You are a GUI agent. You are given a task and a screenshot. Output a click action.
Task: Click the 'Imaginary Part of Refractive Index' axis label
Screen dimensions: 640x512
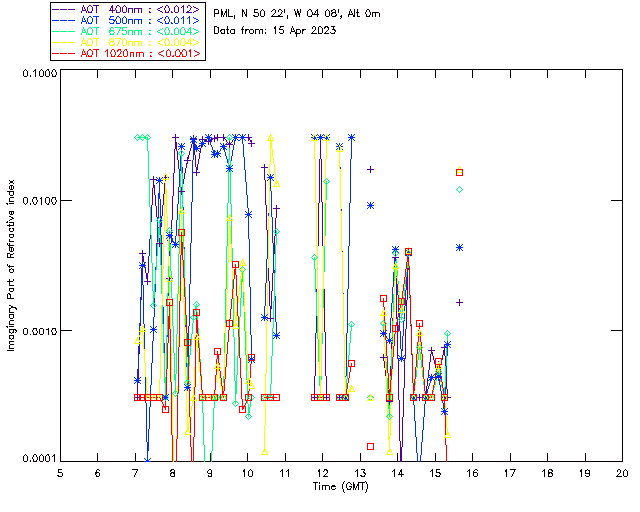click(x=13, y=266)
